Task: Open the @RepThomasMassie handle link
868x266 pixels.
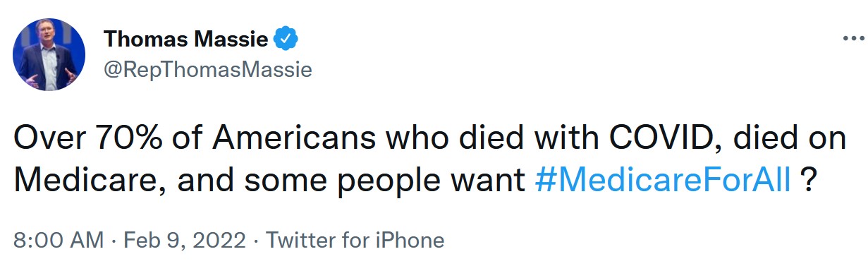Action: pos(208,70)
